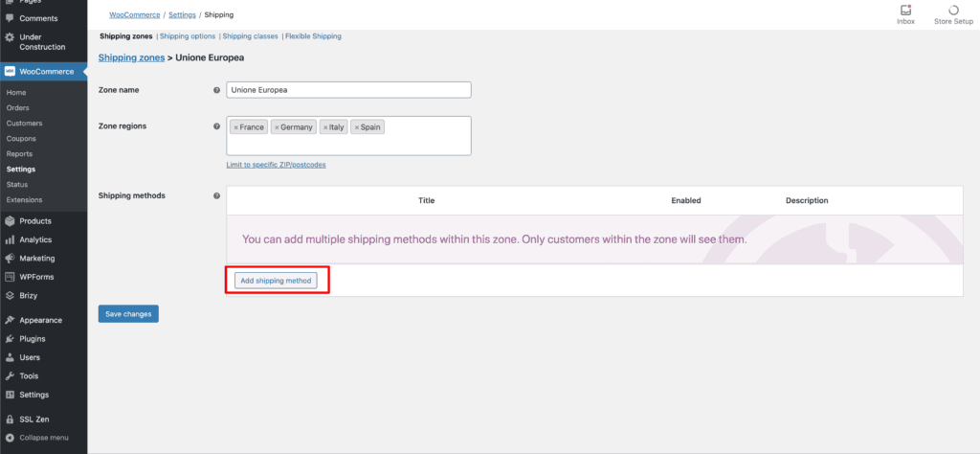980x454 pixels.
Task: Switch to the Shipping options tab
Action: coord(188,36)
